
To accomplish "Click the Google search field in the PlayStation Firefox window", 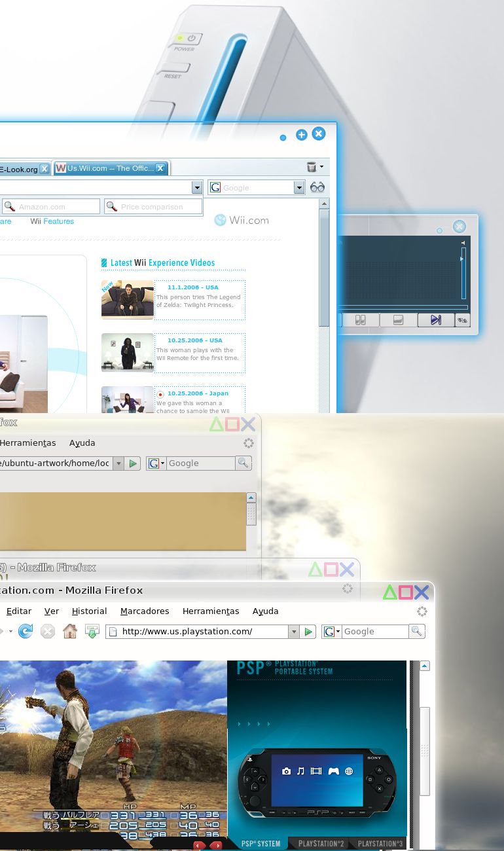I will click(375, 632).
